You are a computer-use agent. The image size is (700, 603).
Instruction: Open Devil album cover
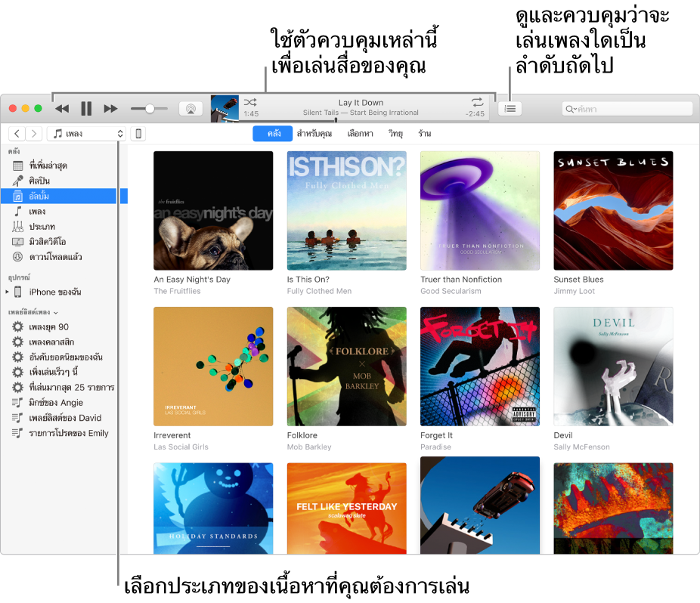(613, 366)
